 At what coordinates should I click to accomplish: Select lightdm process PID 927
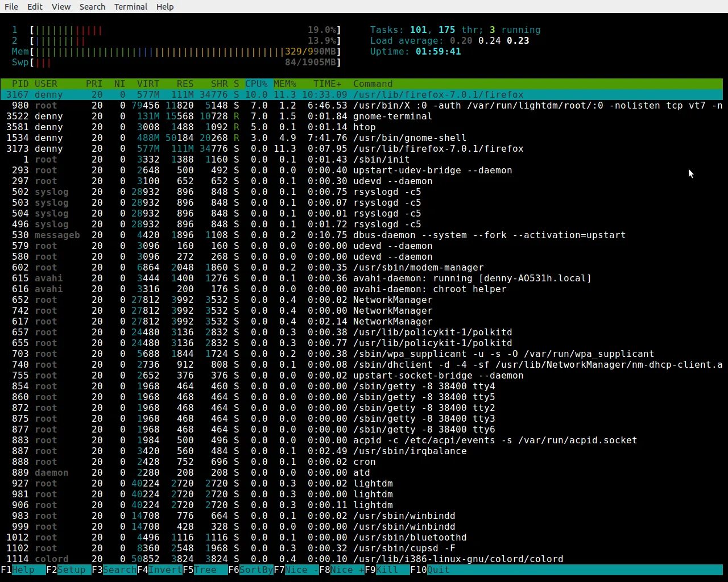[x=362, y=483]
